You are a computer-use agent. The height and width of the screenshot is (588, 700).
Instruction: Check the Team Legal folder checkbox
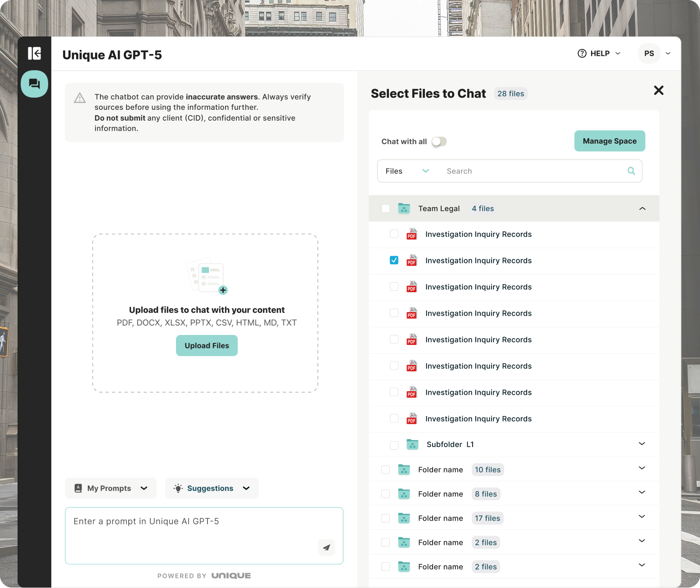click(x=386, y=208)
